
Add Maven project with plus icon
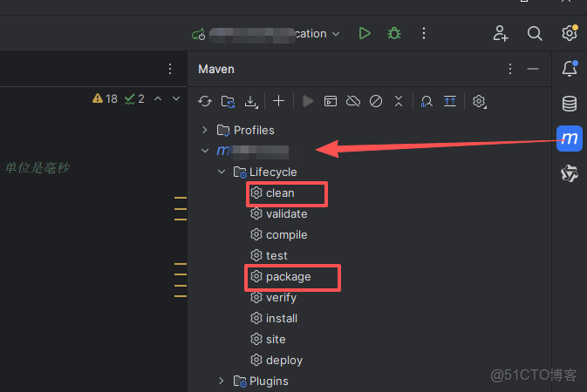click(x=278, y=101)
